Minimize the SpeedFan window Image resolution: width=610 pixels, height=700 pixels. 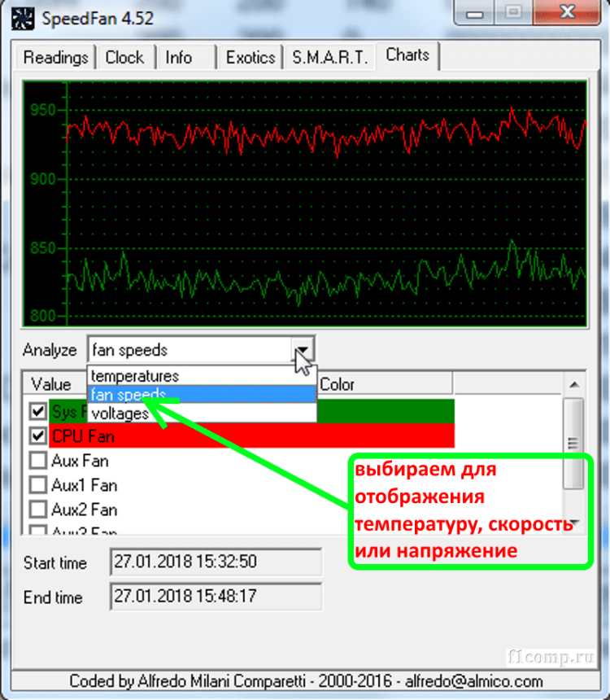pos(475,13)
